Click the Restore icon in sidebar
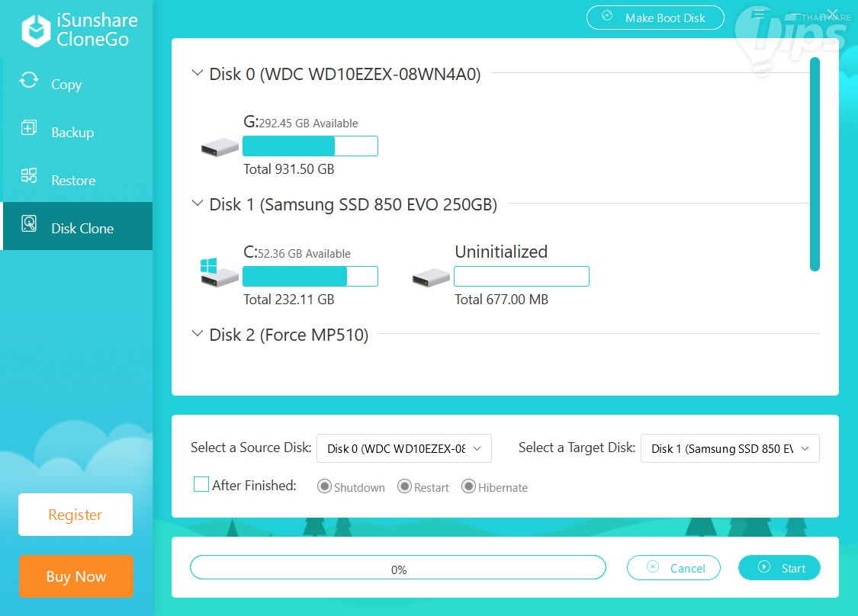858x616 pixels. [29, 175]
